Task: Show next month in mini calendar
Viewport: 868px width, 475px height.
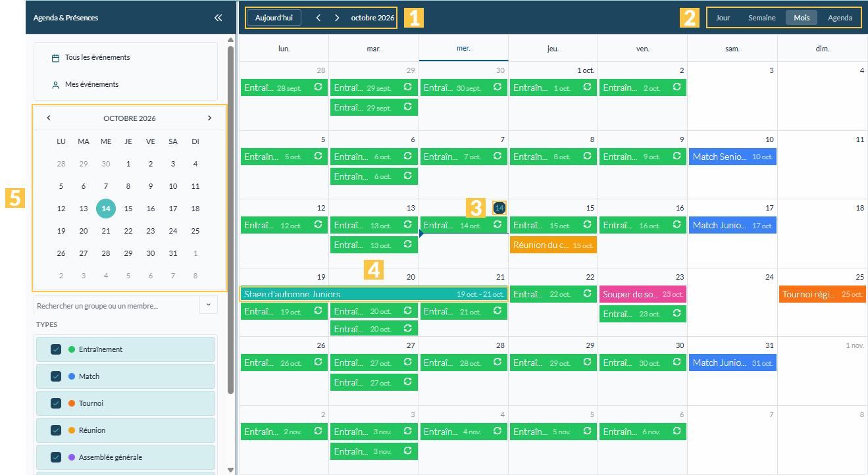Action: [x=210, y=118]
